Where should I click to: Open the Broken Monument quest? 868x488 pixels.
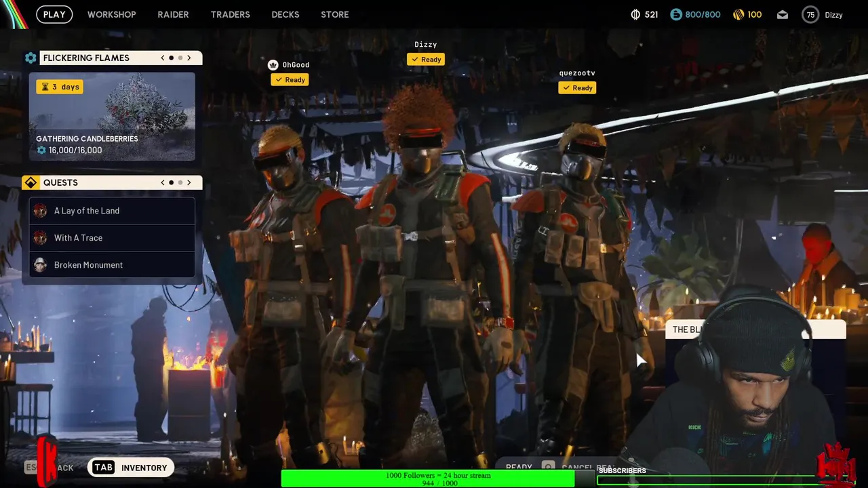point(112,265)
